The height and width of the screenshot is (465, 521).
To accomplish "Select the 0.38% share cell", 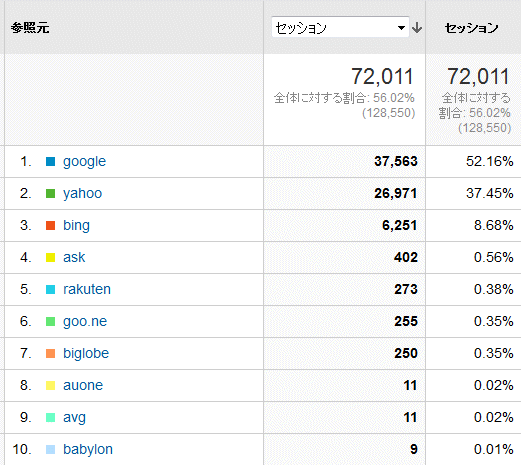I will tap(494, 290).
